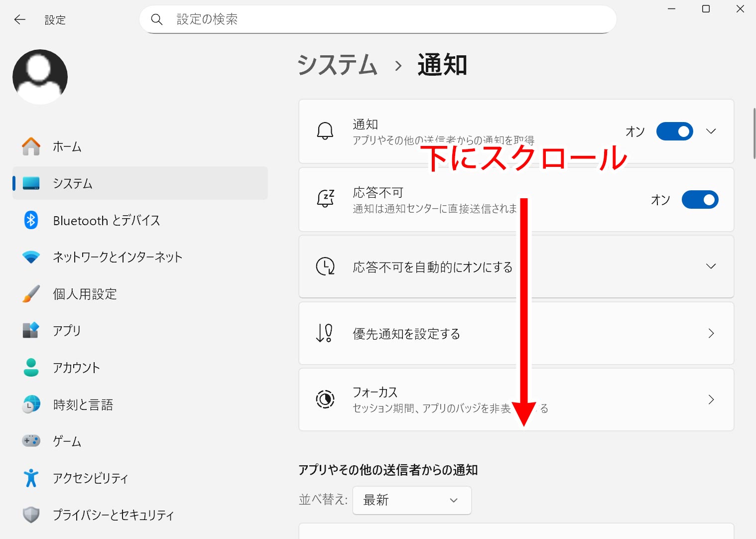This screenshot has width=756, height=539.
Task: Open 優先通知を設定する settings
Action: point(516,333)
